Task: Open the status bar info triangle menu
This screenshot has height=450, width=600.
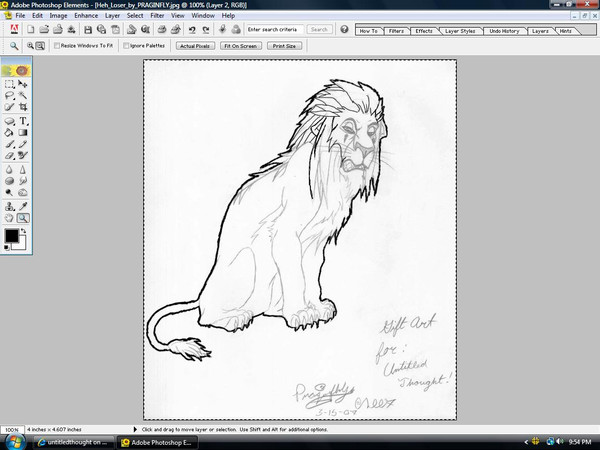Action: click(x=135, y=429)
